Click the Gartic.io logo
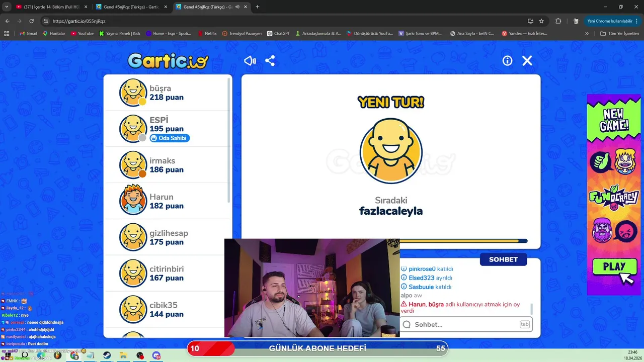644x362 pixels. click(x=168, y=61)
